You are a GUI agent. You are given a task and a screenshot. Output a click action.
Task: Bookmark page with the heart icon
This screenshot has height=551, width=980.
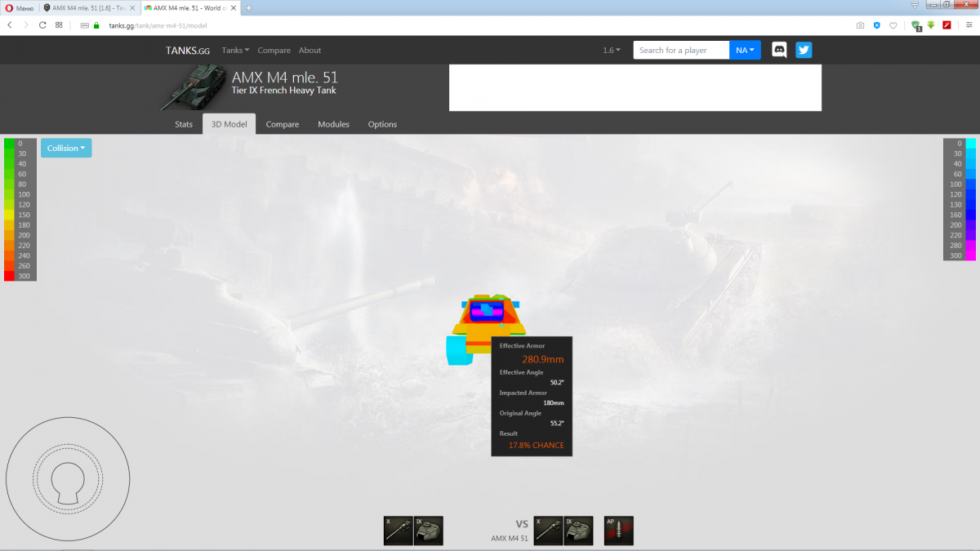[893, 25]
